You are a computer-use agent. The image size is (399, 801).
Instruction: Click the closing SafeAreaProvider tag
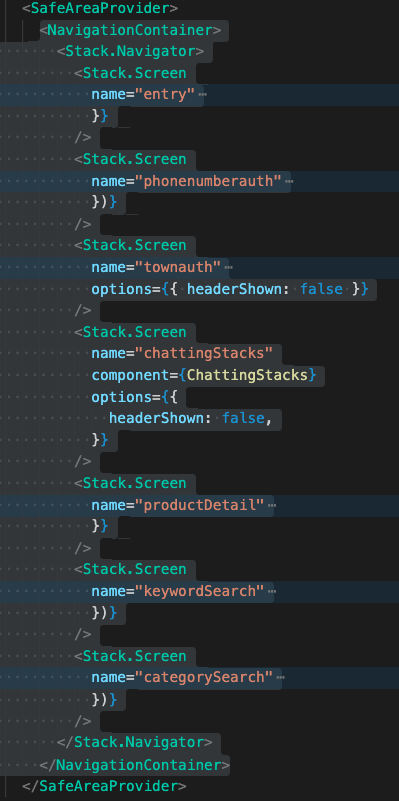click(x=104, y=786)
